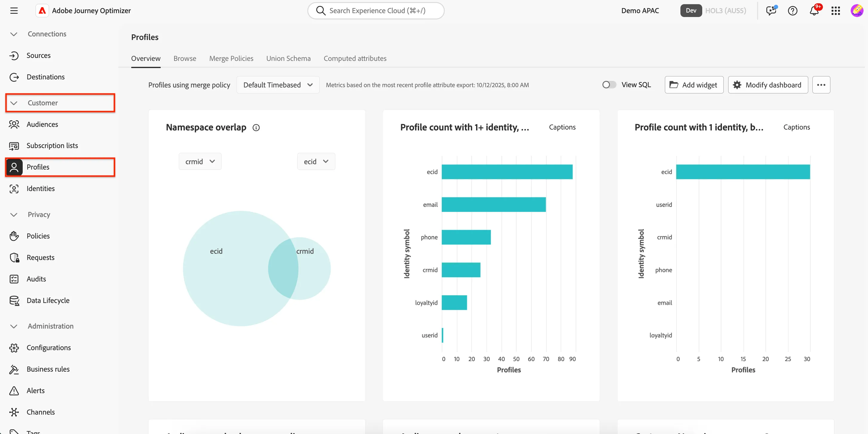Collapse the Customer section
This screenshot has width=868, height=434.
[x=14, y=103]
